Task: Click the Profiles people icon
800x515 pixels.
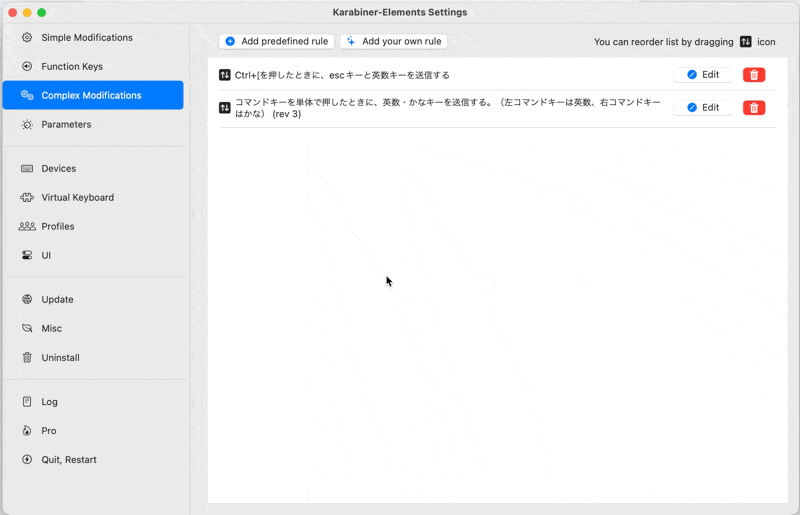Action: (x=27, y=226)
